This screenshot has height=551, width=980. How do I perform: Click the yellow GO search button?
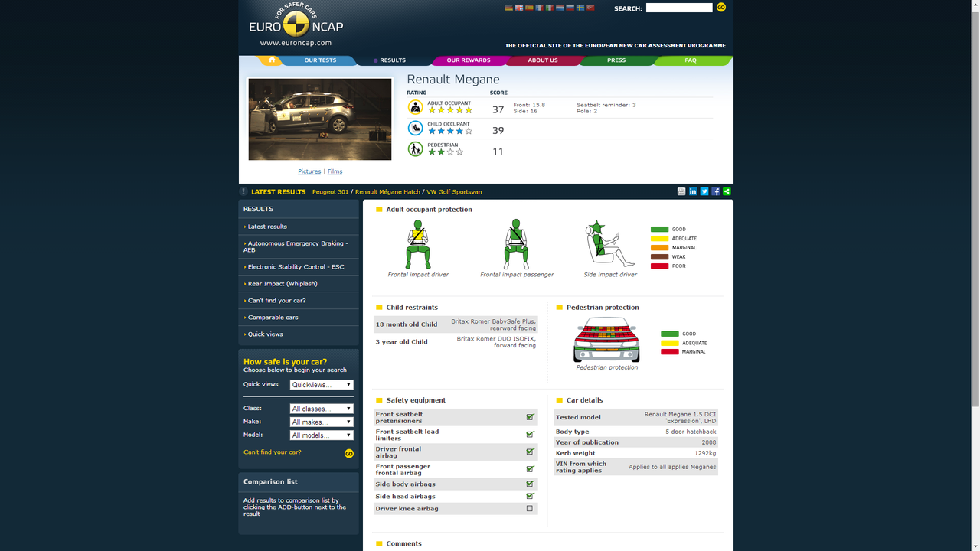click(721, 8)
